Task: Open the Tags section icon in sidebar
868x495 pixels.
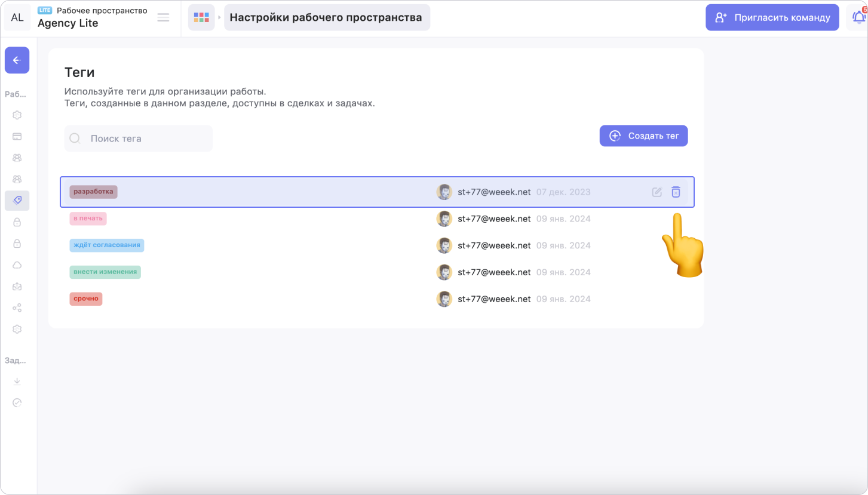Action: [17, 201]
